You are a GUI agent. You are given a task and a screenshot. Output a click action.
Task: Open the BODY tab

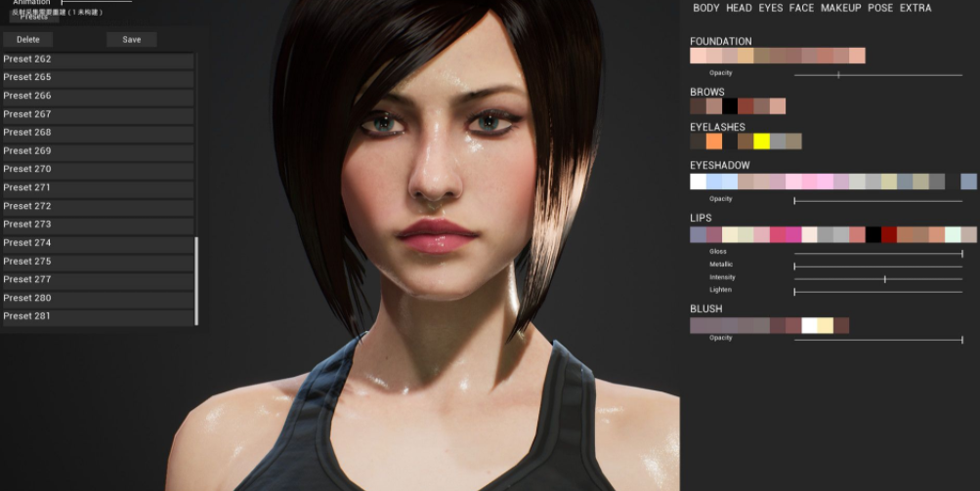705,8
